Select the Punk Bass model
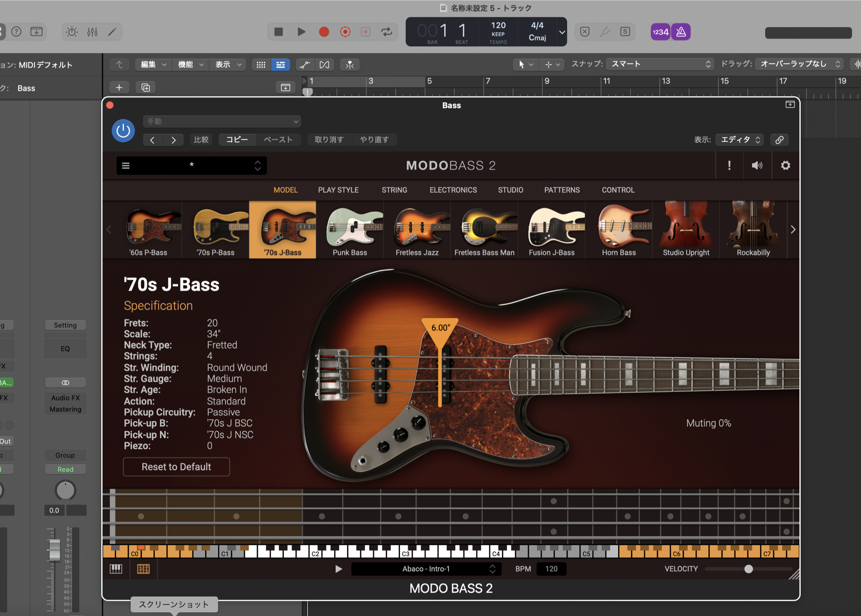The width and height of the screenshot is (861, 616). pyautogui.click(x=350, y=230)
